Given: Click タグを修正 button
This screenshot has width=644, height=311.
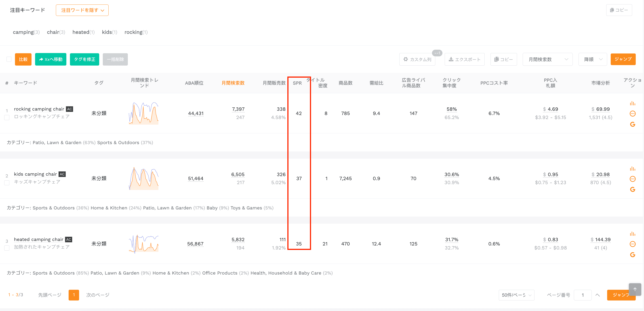Looking at the screenshot, I should pyautogui.click(x=84, y=59).
